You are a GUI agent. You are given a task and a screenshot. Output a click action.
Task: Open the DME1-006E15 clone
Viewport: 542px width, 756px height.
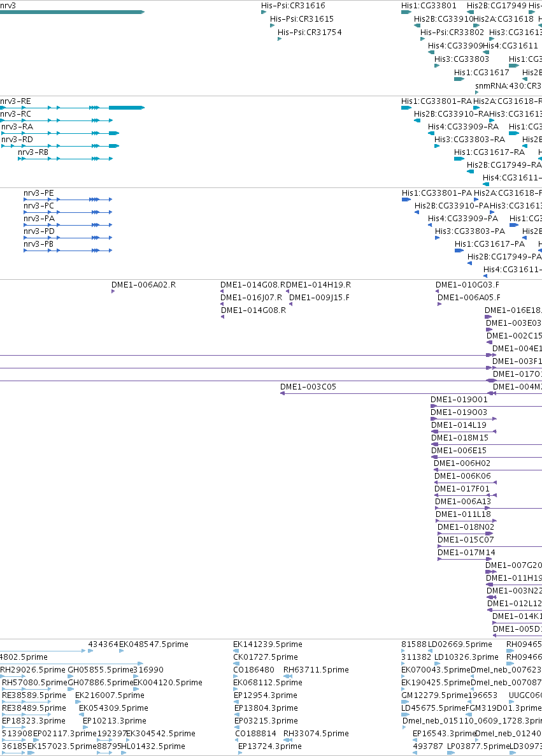459,451
